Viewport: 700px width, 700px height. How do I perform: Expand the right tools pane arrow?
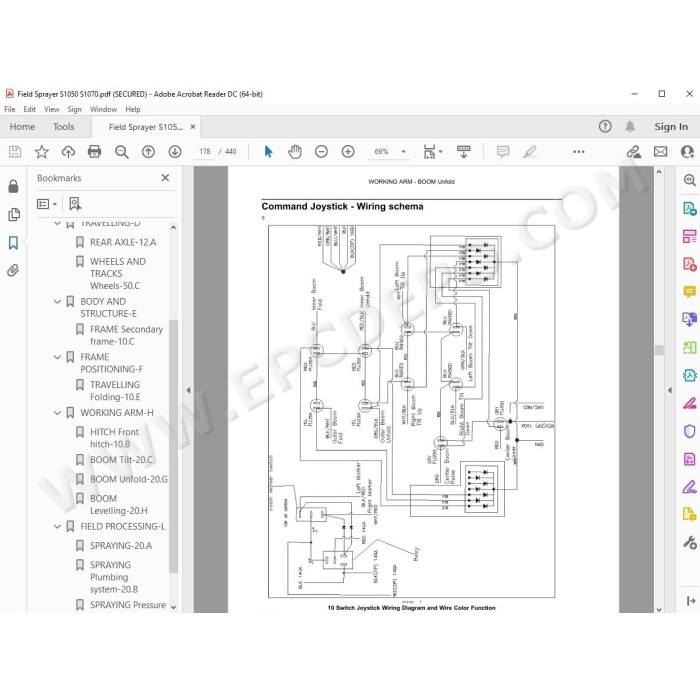click(670, 390)
